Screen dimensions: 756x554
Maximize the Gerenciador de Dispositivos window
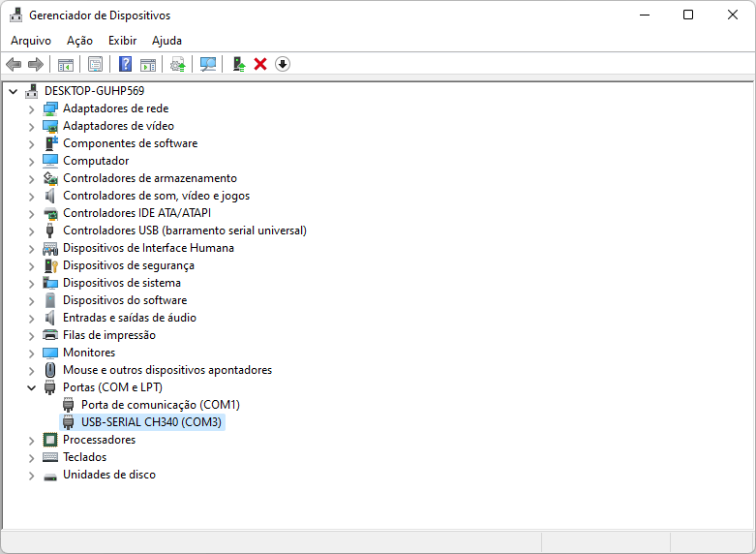pos(688,15)
